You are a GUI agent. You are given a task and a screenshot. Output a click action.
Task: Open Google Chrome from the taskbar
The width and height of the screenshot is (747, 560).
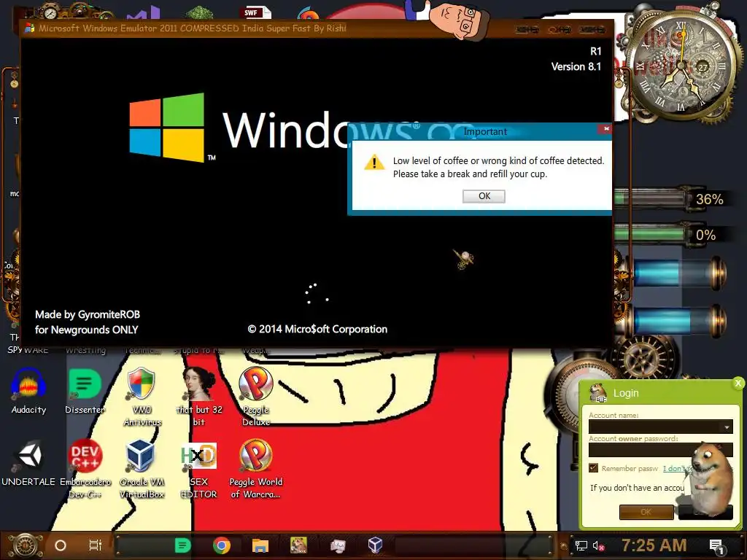coord(222,545)
